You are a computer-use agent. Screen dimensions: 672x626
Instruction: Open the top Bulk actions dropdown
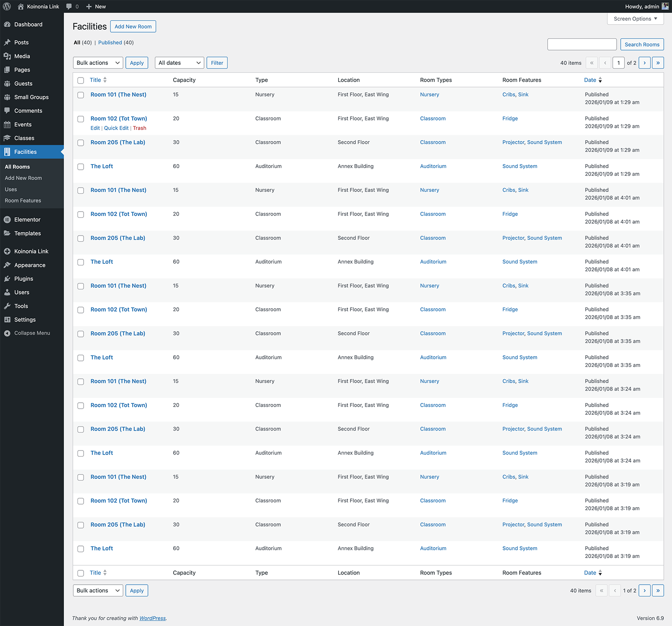[98, 63]
